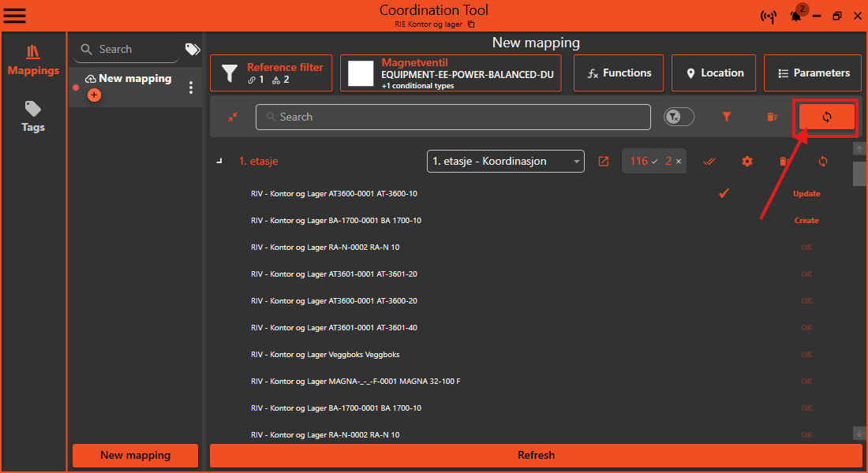Toggle the filter exclusion switch

[x=678, y=116]
